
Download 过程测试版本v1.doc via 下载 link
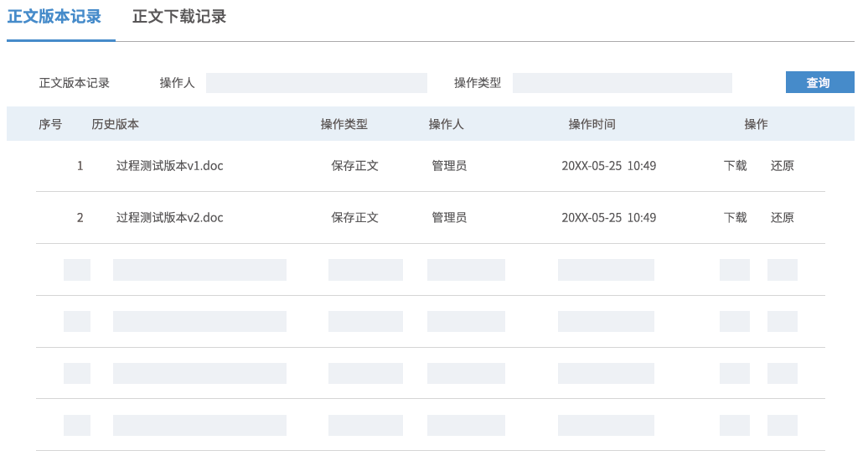735,166
